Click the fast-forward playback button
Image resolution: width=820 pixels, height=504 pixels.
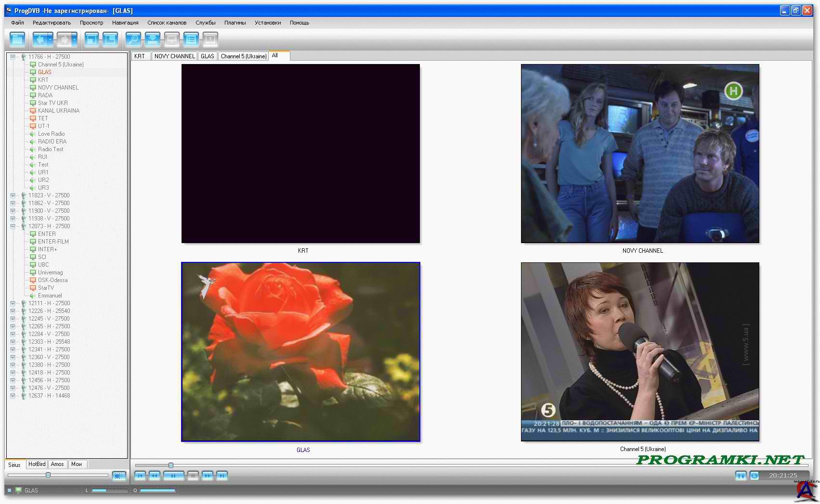click(207, 476)
